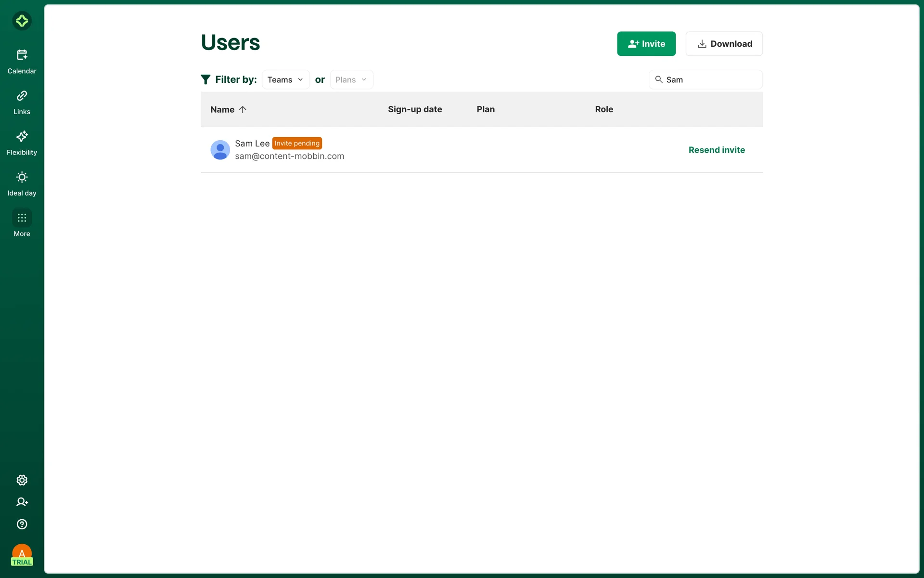Open the Calendar sidebar item
This screenshot has height=578, width=924.
coord(22,62)
